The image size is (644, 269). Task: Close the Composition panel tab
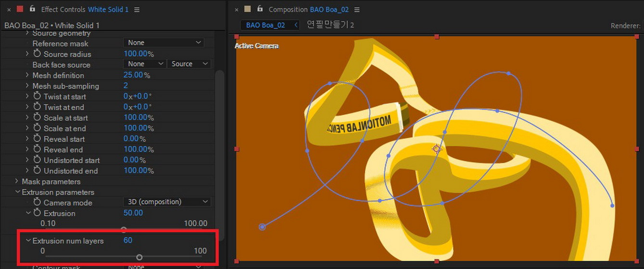pos(236,10)
